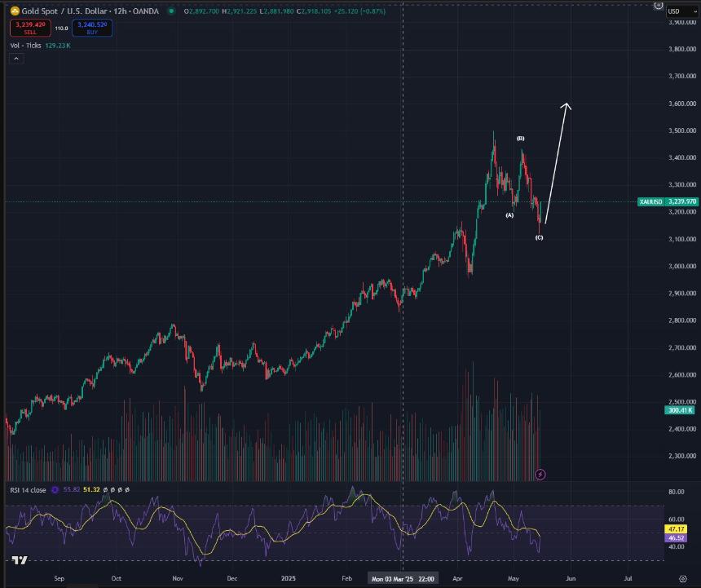Click the green market status dot
Image resolution: width=701 pixels, height=588 pixels.
[171, 11]
